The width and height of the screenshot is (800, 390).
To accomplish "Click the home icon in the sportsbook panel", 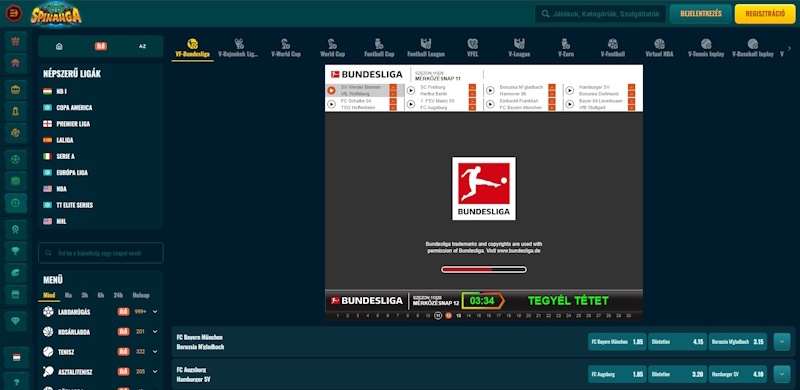I will pos(59,46).
